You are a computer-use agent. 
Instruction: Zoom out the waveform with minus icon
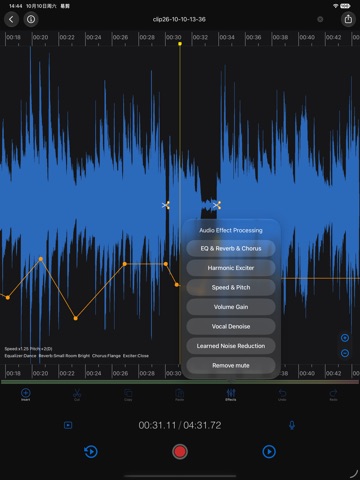[x=345, y=353]
